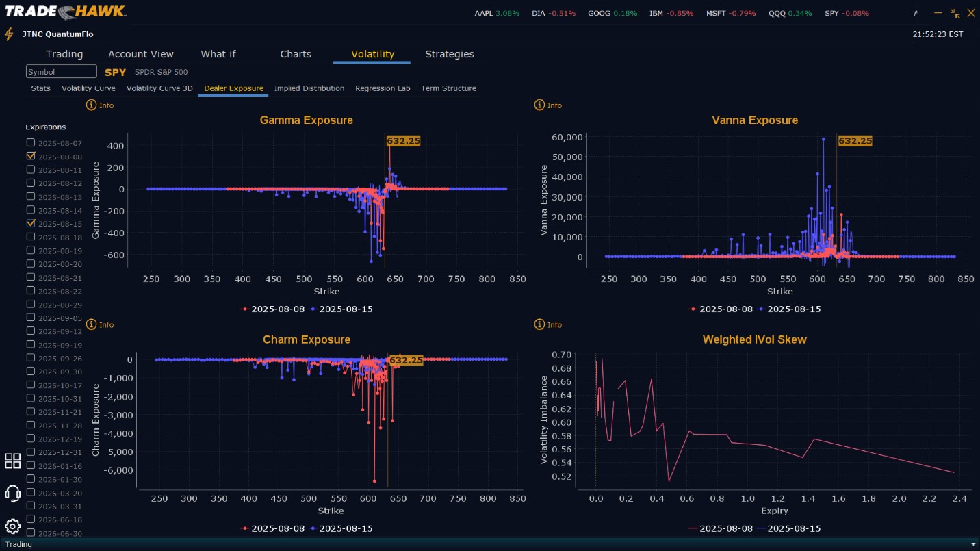Uncheck the 2025-08-08 expiration checkbox

click(30, 156)
